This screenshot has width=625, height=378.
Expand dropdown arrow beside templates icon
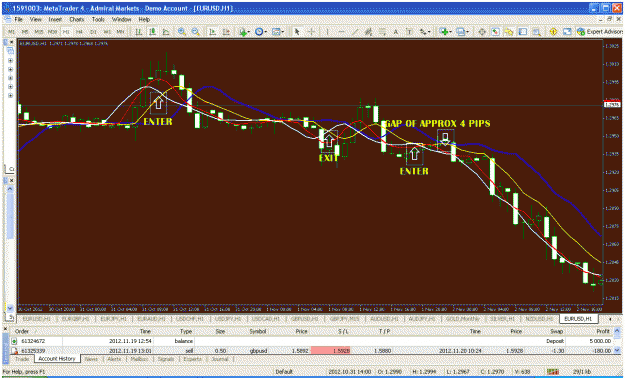pyautogui.click(x=283, y=32)
